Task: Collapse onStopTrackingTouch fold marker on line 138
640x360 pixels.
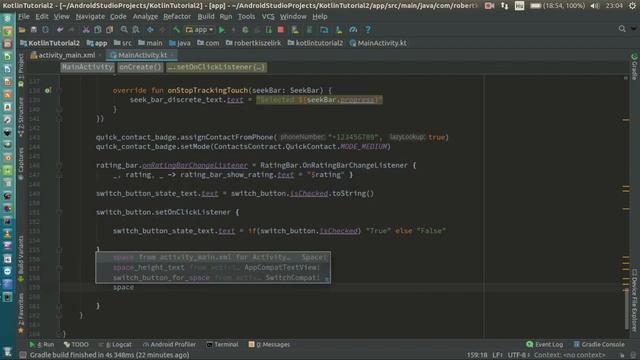Action: pos(59,91)
